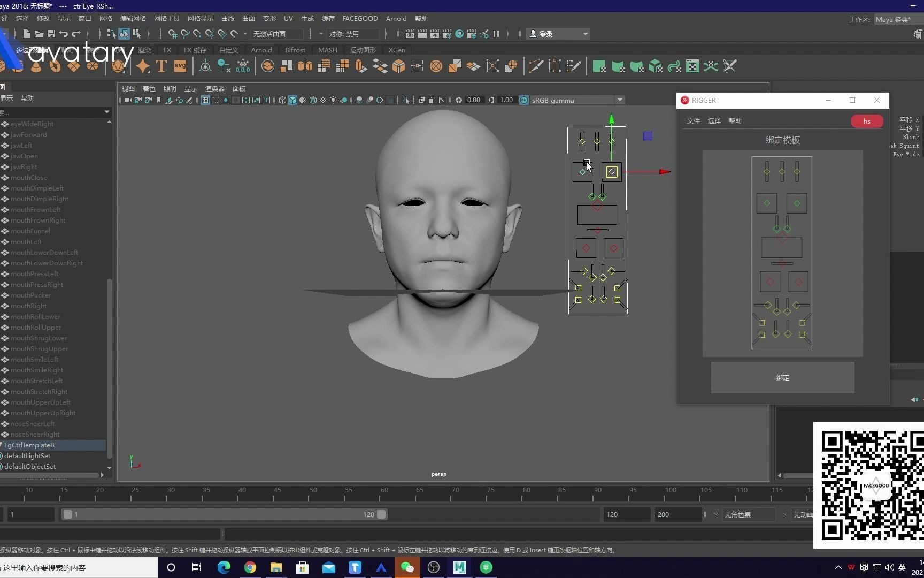Viewport: 924px width, 578px height.
Task: Click the Extrude shelf icon
Action: [x=361, y=66]
